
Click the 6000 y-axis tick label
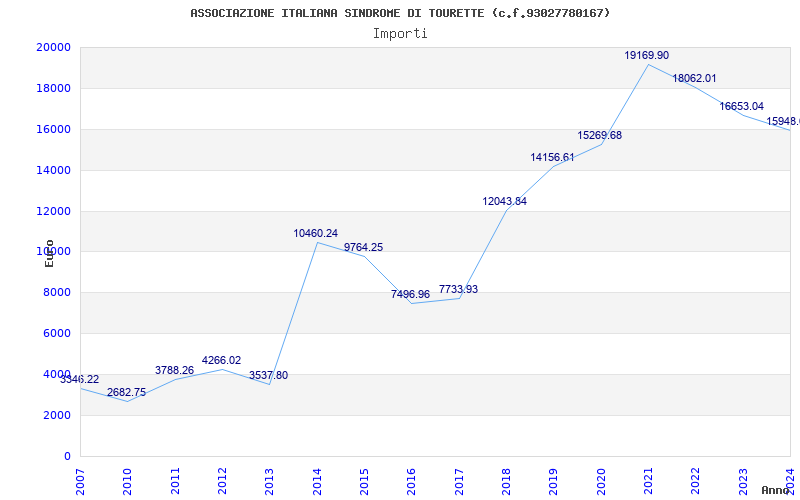(57, 333)
